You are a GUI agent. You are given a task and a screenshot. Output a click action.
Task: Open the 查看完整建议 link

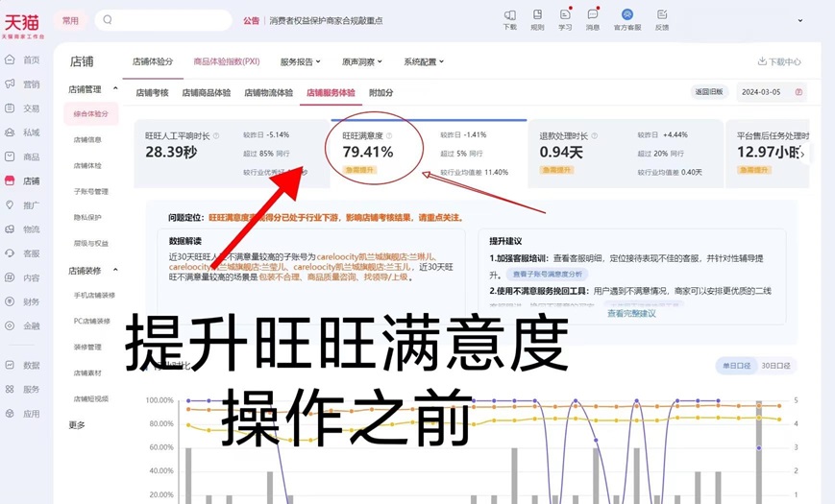(631, 313)
